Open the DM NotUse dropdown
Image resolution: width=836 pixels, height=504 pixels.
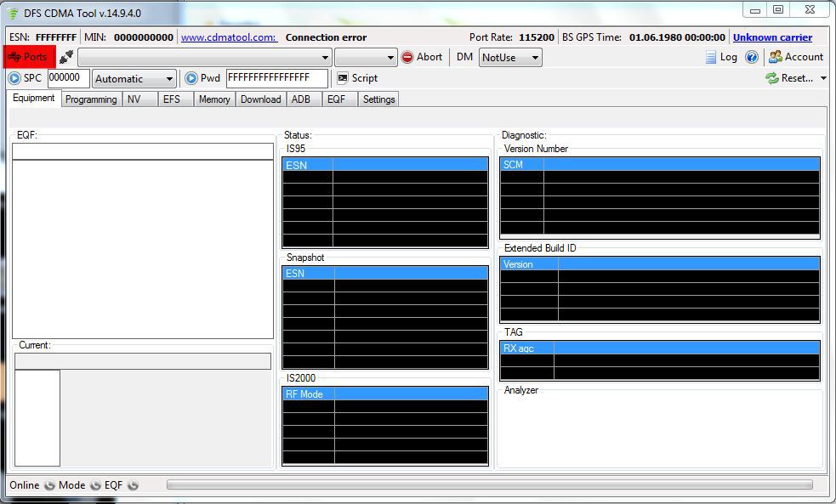point(510,57)
